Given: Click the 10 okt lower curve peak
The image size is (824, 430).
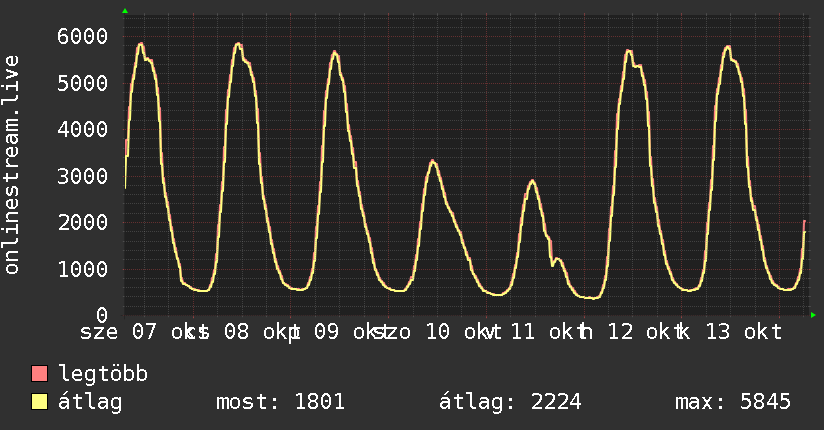Looking at the screenshot, I should coord(432,161).
